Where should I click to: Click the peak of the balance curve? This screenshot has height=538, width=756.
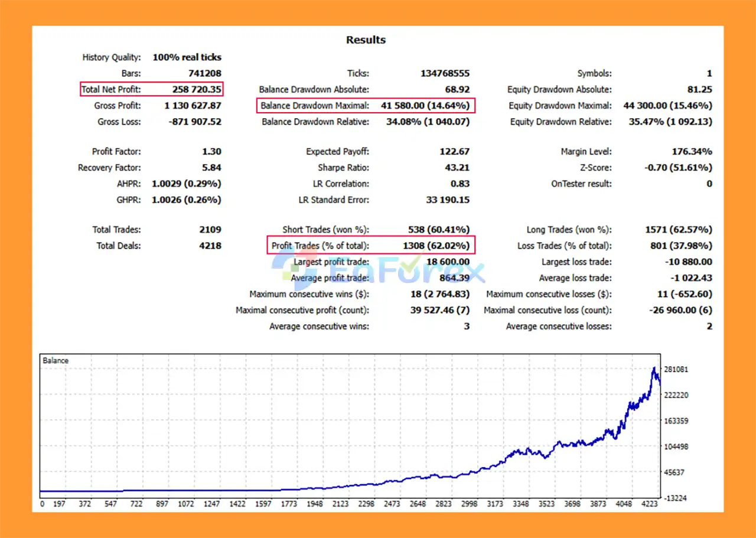tap(654, 369)
